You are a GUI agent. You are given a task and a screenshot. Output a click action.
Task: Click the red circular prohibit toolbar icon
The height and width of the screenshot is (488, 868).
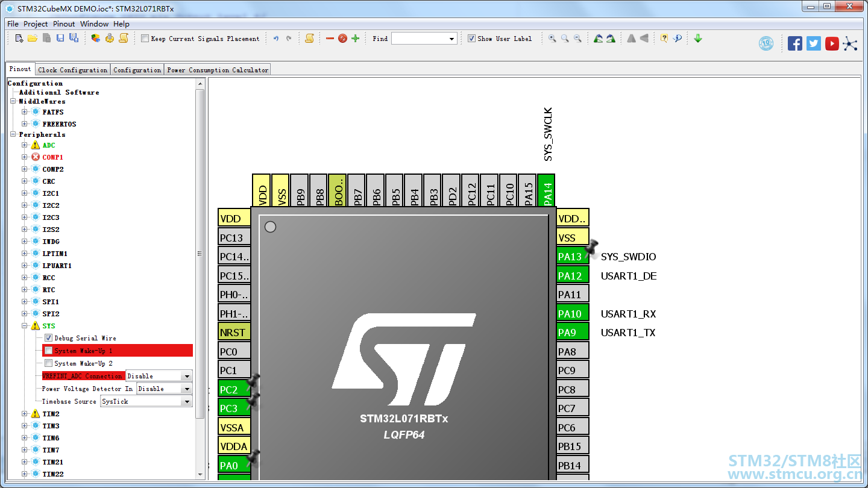(342, 39)
